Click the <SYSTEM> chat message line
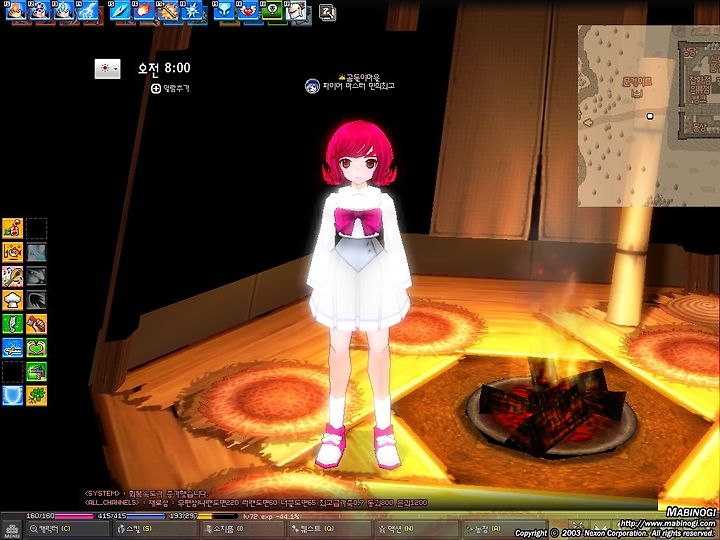 pos(146,494)
